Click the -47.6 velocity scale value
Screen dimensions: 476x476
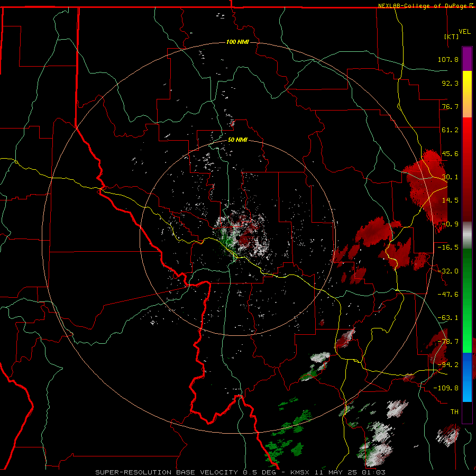click(448, 295)
